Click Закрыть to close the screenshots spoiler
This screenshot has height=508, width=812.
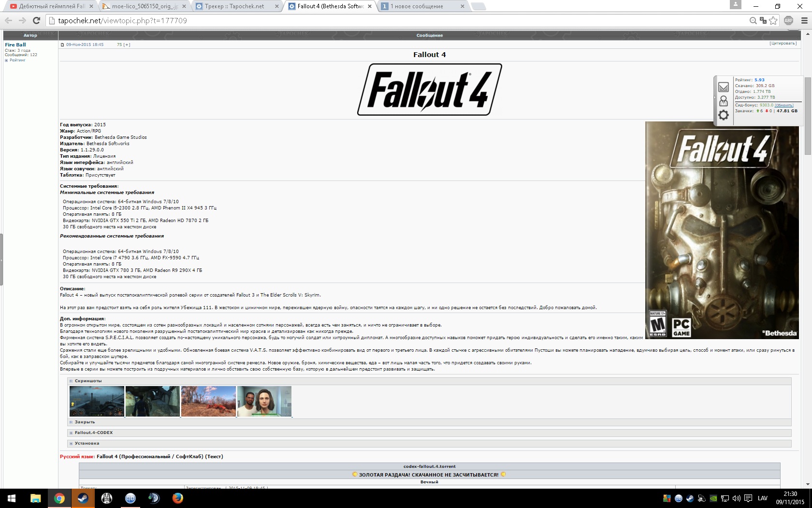click(x=85, y=422)
